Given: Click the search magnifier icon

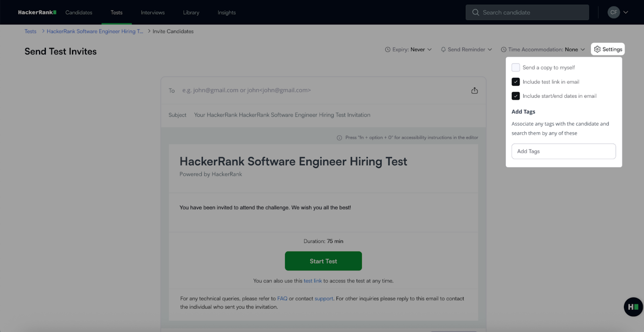Looking at the screenshot, I should pyautogui.click(x=476, y=12).
